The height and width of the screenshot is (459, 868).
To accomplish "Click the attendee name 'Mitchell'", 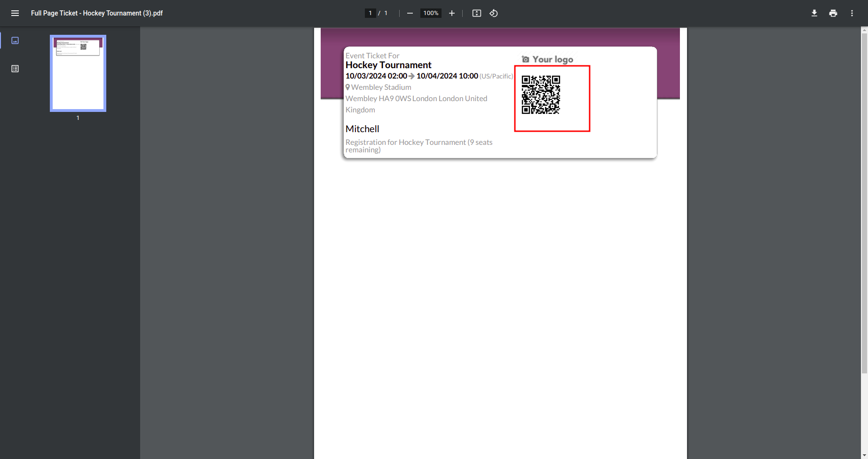I will [x=362, y=129].
